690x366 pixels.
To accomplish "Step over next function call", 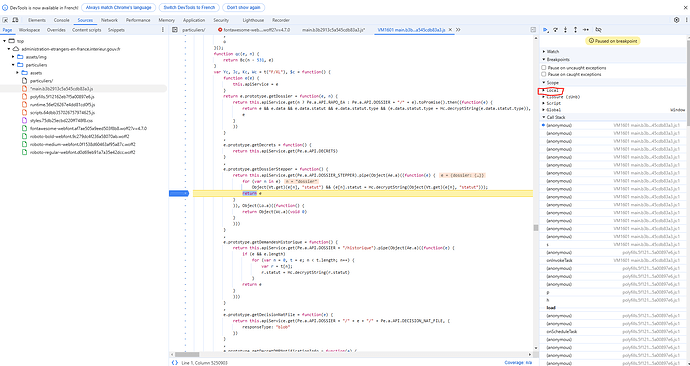I will point(556,30).
